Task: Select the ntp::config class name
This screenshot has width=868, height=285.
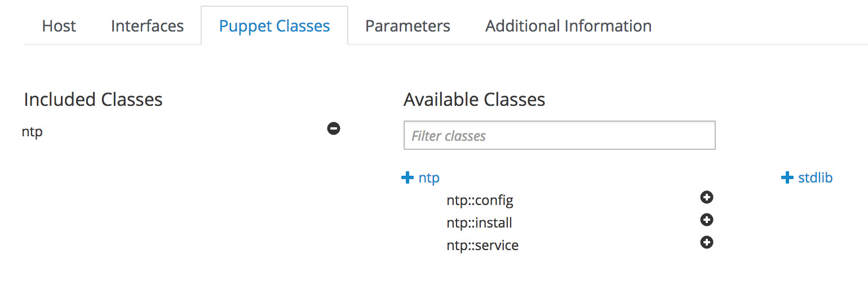Action: (x=480, y=200)
